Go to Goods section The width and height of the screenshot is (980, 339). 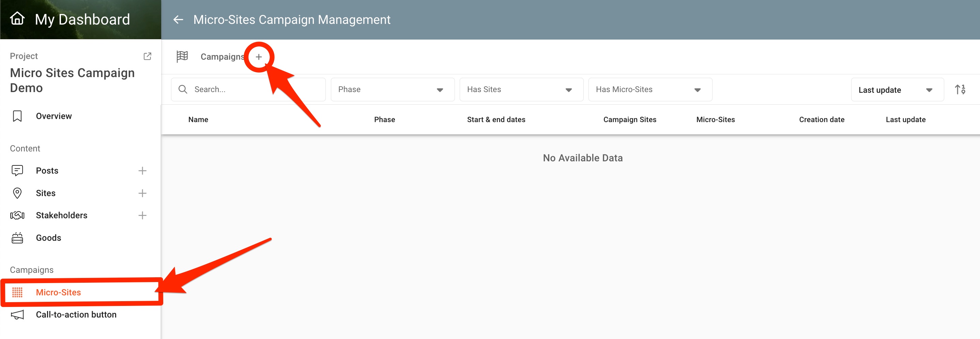coord(48,238)
